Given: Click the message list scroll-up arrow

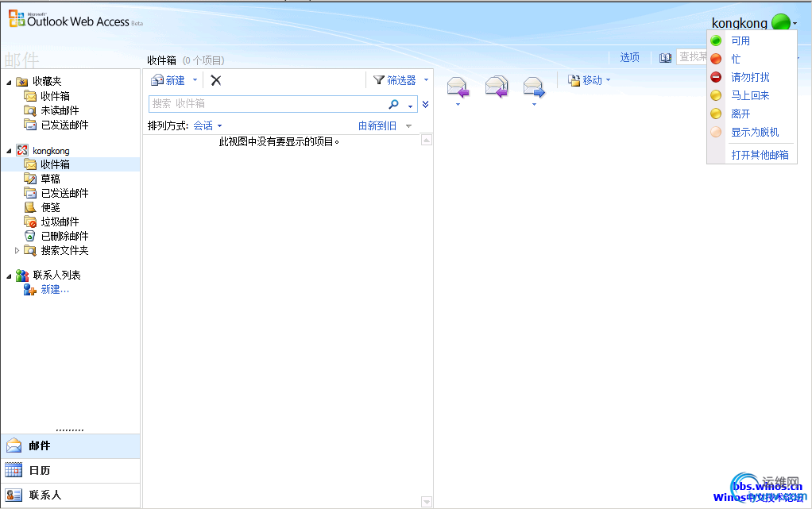Looking at the screenshot, I should [x=426, y=140].
